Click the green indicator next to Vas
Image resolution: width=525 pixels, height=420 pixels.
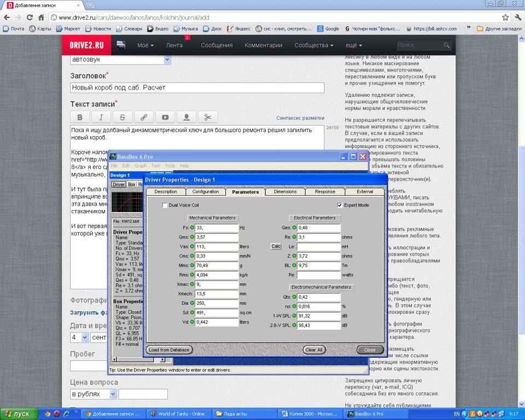coord(192,246)
